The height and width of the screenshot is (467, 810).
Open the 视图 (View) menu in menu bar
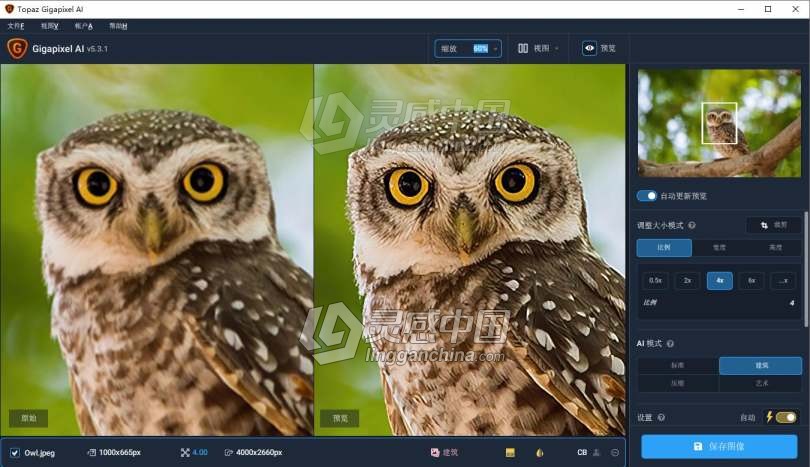tap(50, 26)
